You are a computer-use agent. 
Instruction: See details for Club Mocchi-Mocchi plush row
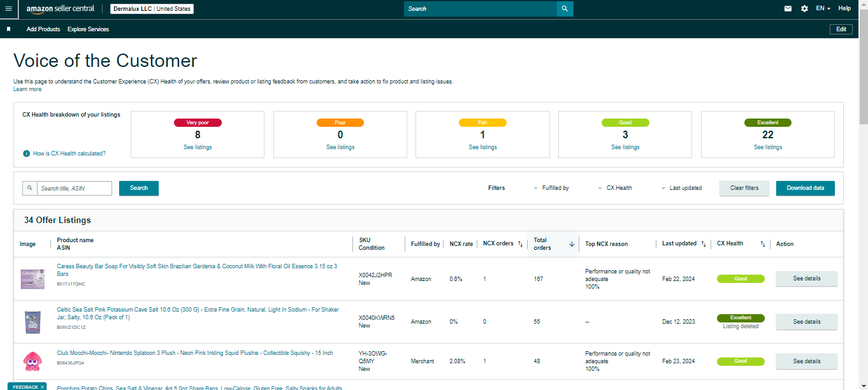point(806,361)
